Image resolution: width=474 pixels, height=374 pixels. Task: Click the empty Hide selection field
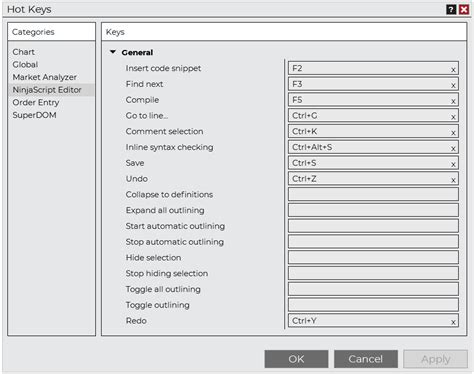[x=373, y=258]
